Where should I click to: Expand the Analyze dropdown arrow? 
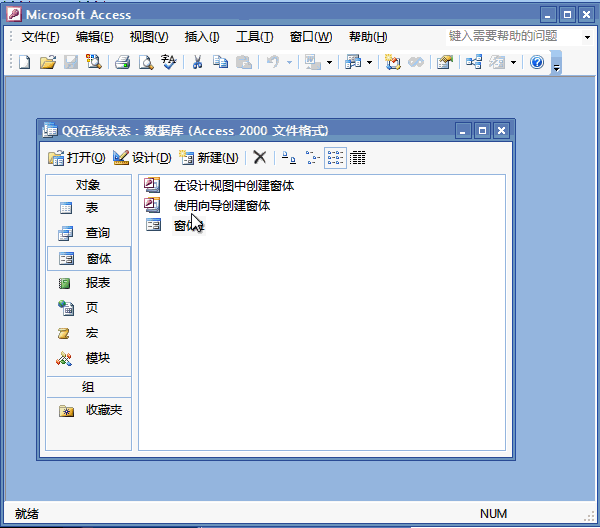click(x=370, y=62)
